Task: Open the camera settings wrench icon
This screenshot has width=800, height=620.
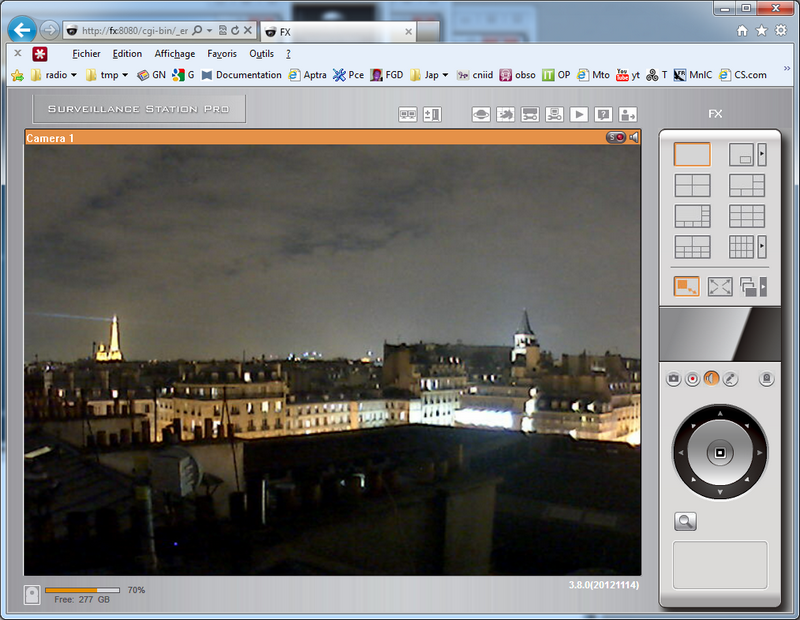Action: 530,114
